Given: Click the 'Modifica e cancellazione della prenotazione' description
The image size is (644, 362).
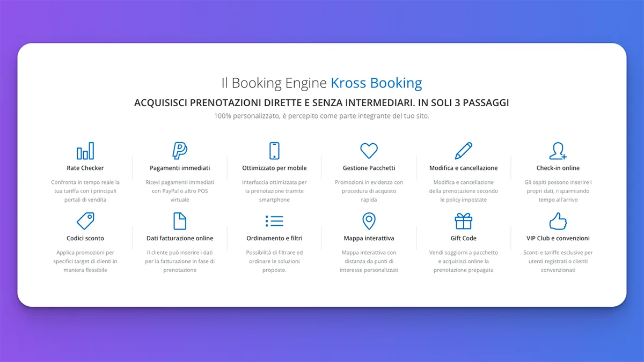Looking at the screenshot, I should coord(464,191).
